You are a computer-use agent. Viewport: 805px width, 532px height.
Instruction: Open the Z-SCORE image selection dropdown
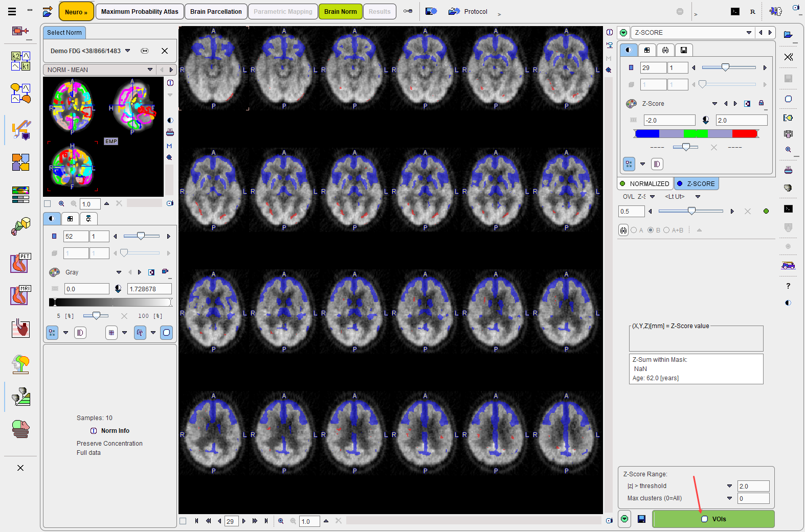coord(749,32)
